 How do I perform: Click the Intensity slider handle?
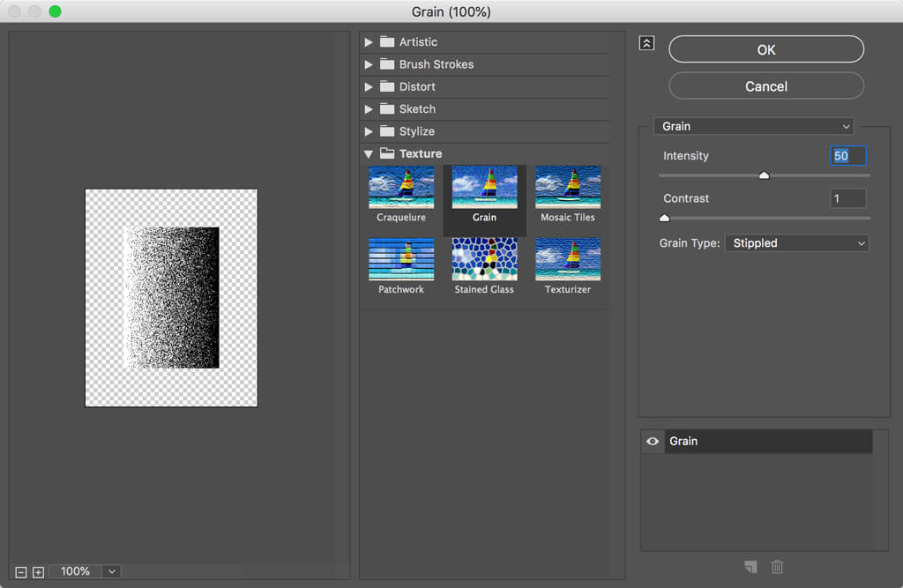[765, 175]
